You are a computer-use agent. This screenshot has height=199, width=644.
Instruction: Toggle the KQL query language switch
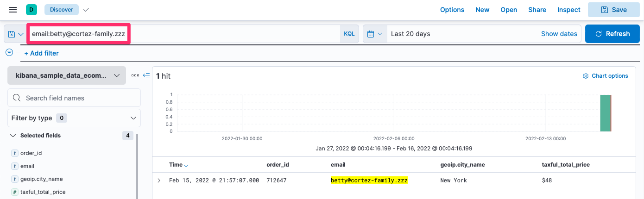coord(349,34)
